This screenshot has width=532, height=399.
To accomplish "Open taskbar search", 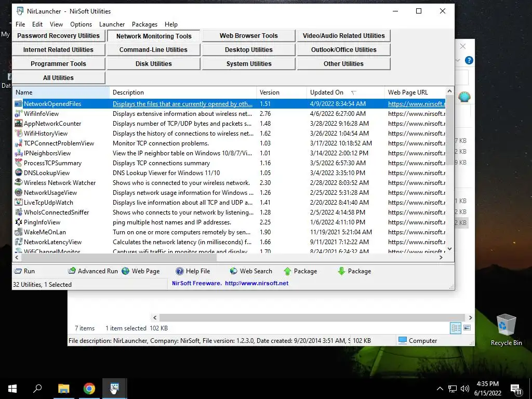I will (x=37, y=389).
